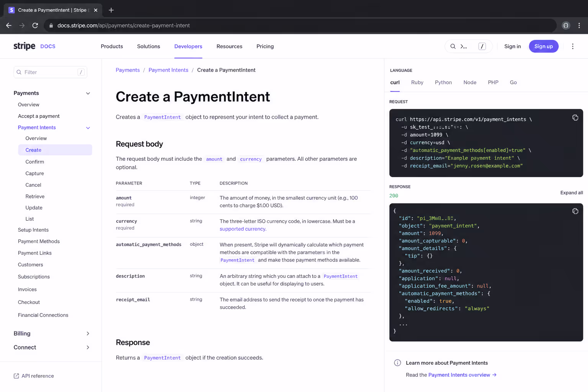Open the Chrome three-dot menu
The height and width of the screenshot is (392, 588).
click(x=579, y=25)
